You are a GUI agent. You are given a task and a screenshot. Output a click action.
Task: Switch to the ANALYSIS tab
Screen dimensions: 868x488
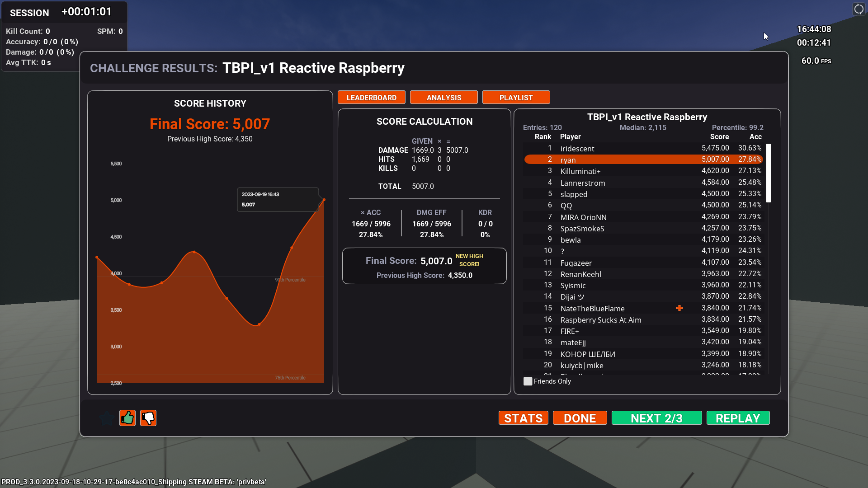443,98
